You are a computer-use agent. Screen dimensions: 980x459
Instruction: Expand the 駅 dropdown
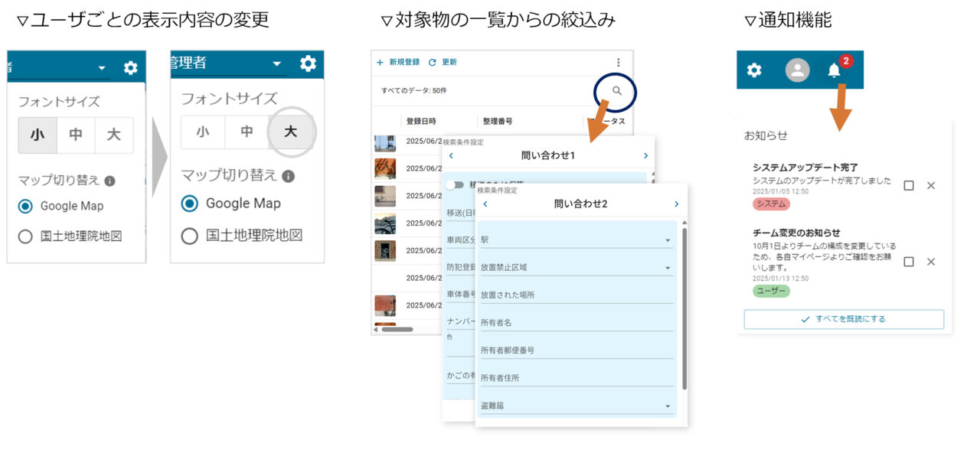tap(668, 241)
